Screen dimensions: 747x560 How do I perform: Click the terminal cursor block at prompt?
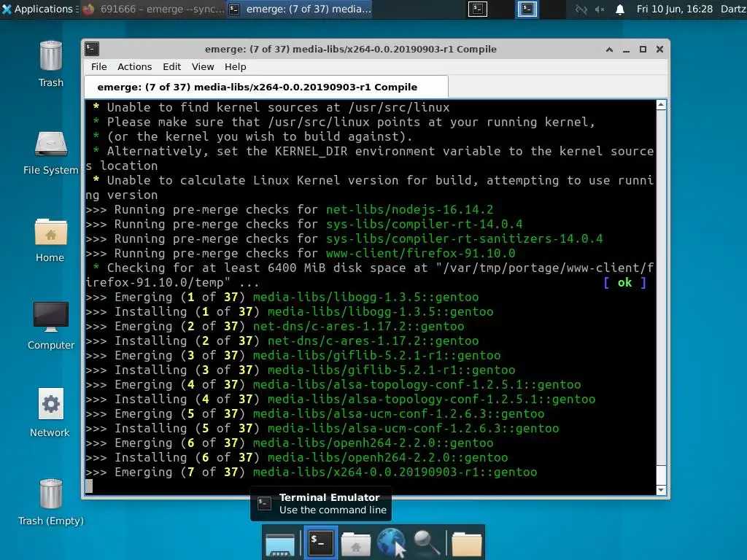point(89,486)
